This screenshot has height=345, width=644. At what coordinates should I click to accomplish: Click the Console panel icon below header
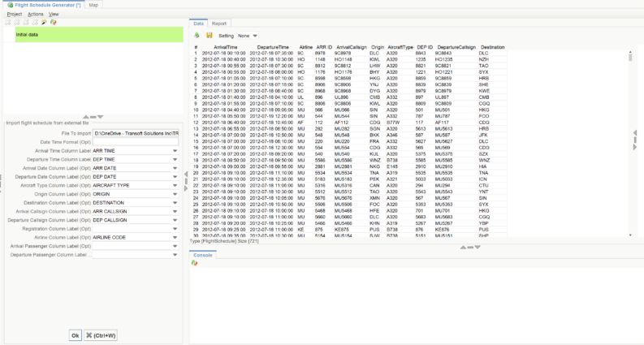click(195, 263)
